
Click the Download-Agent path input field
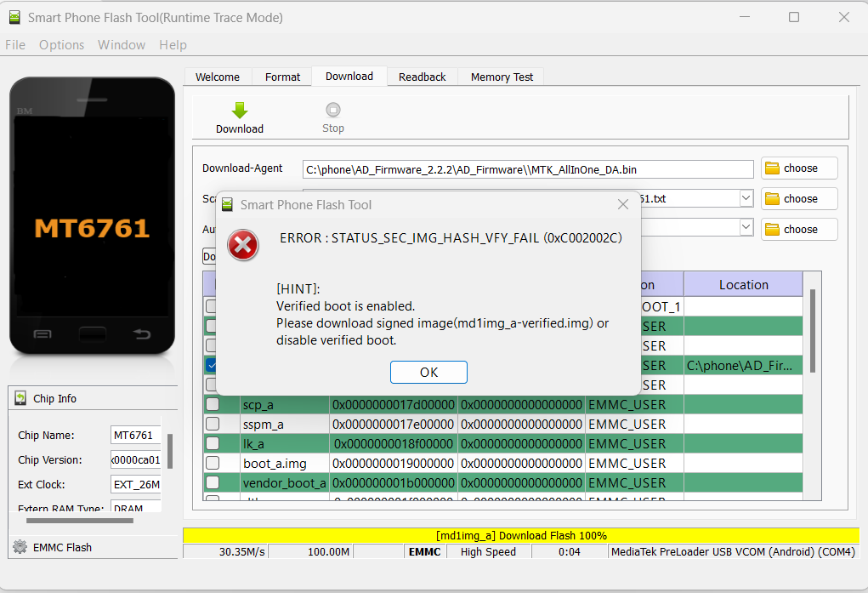point(527,169)
